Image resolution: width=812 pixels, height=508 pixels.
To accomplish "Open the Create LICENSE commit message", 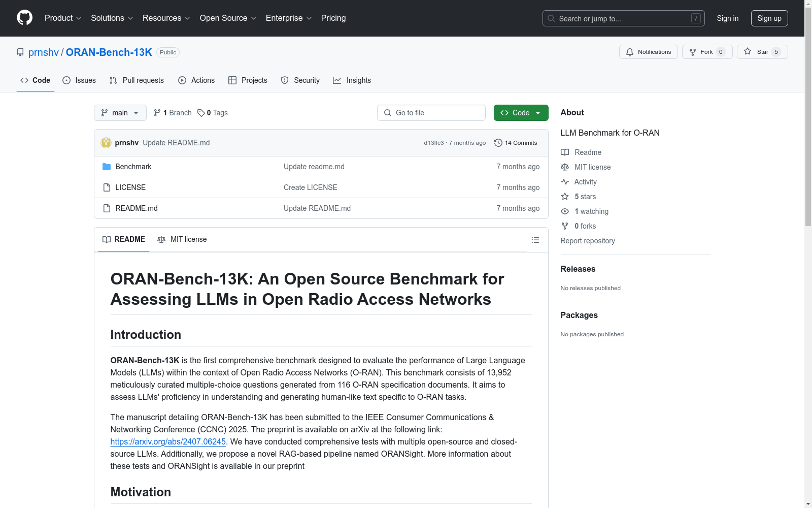I will point(311,187).
